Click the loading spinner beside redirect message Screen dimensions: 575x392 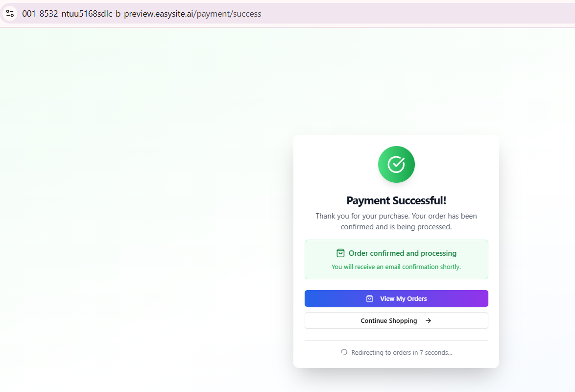344,352
